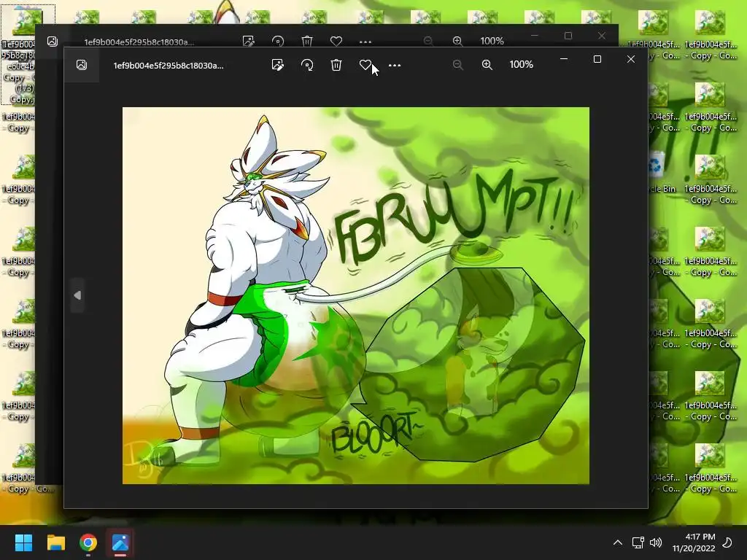
Task: Click trash icon in back Photos window
Action: 307,42
